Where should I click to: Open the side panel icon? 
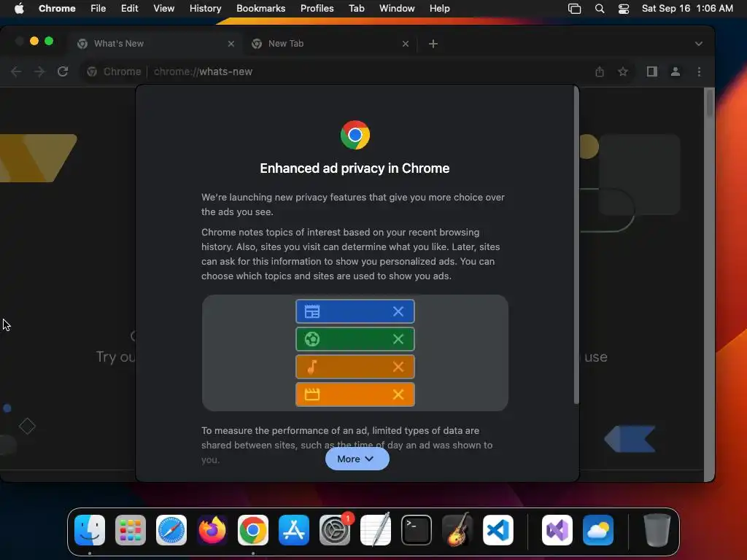651,71
